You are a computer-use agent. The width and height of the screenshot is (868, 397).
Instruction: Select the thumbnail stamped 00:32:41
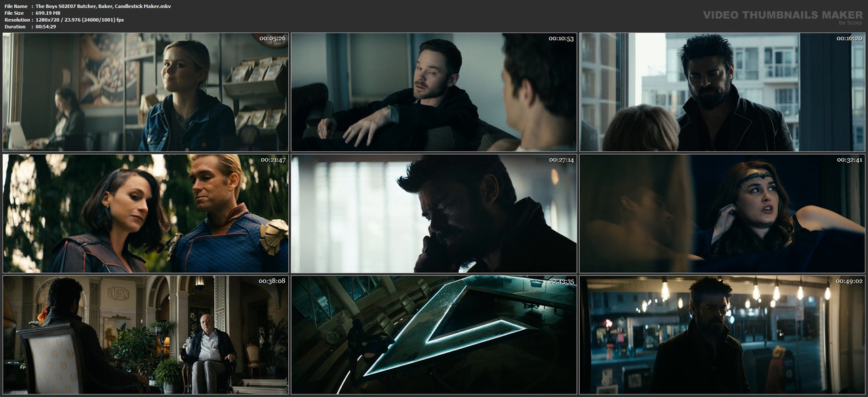click(x=722, y=213)
